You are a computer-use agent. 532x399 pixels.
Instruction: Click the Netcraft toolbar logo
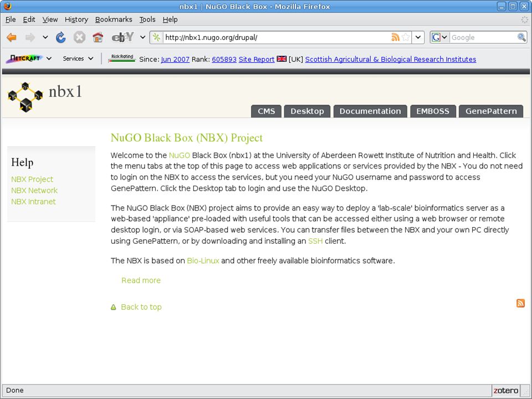24,58
